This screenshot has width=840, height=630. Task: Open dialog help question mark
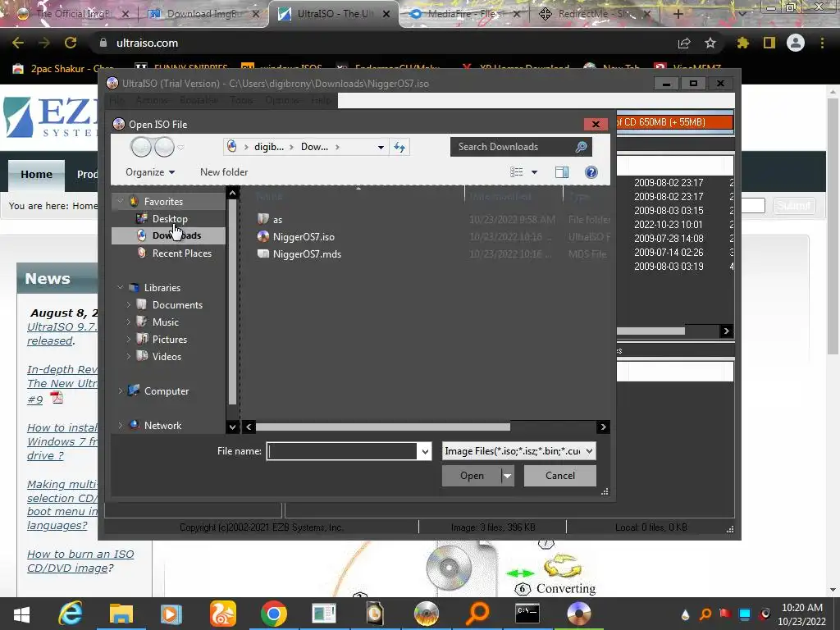tap(591, 172)
